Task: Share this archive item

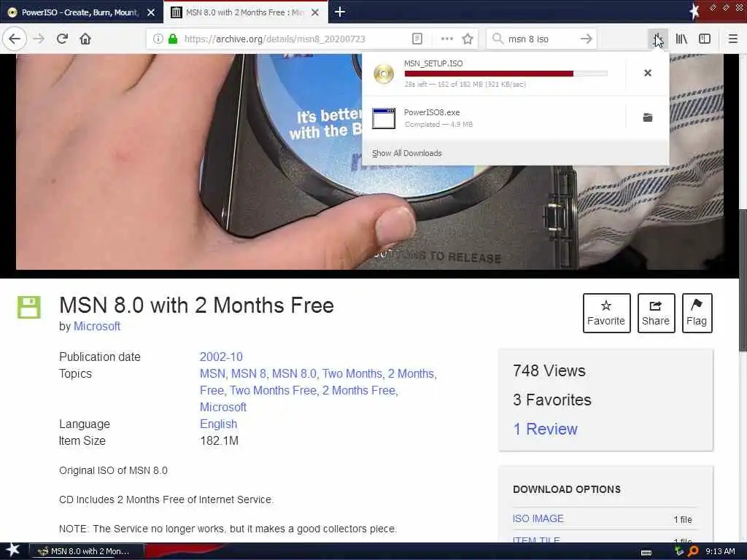Action: pyautogui.click(x=656, y=313)
